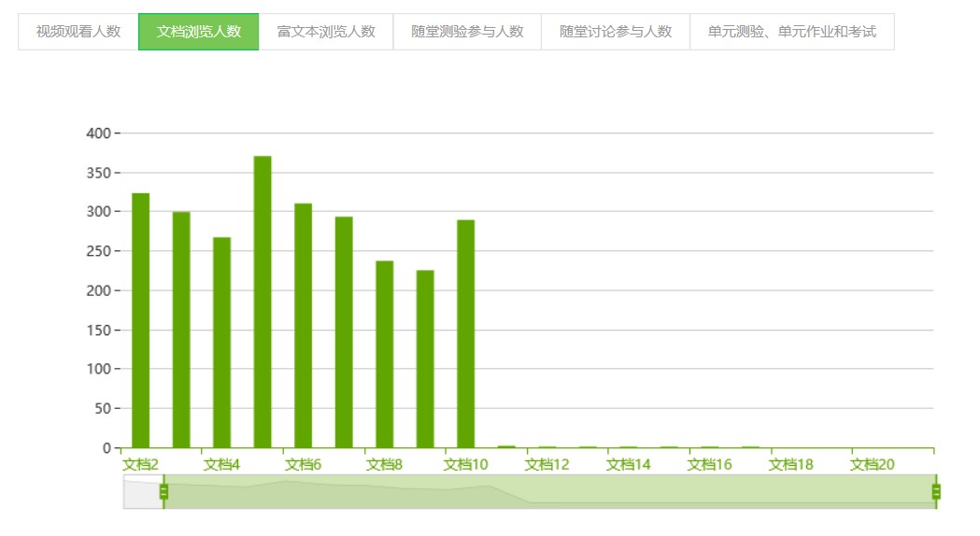Click the tallest bar, 文档5
The height and width of the screenshot is (536, 980).
[x=263, y=302]
